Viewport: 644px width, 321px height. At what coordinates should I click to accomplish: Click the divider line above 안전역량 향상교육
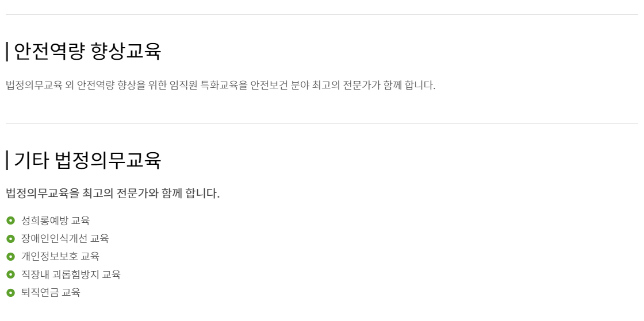coord(322,14)
